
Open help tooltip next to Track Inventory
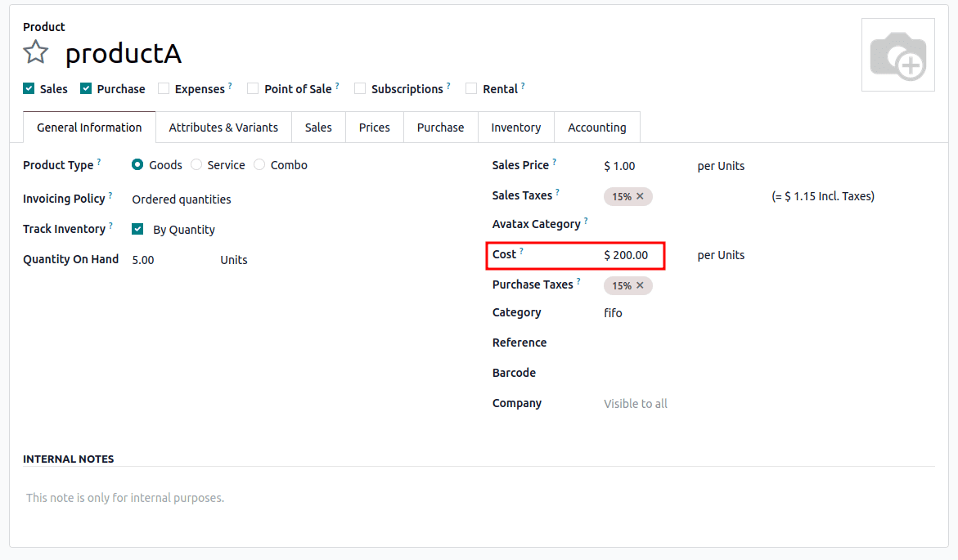click(110, 226)
